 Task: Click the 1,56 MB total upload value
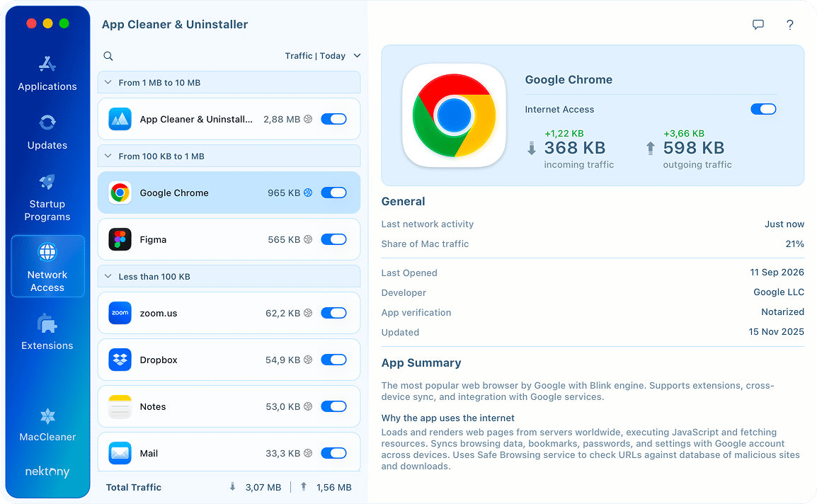click(x=334, y=487)
